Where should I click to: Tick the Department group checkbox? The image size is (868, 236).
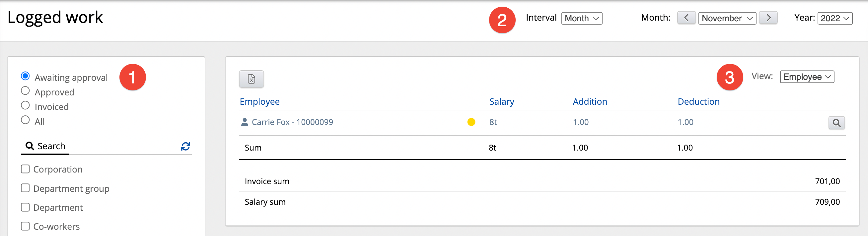(x=25, y=188)
